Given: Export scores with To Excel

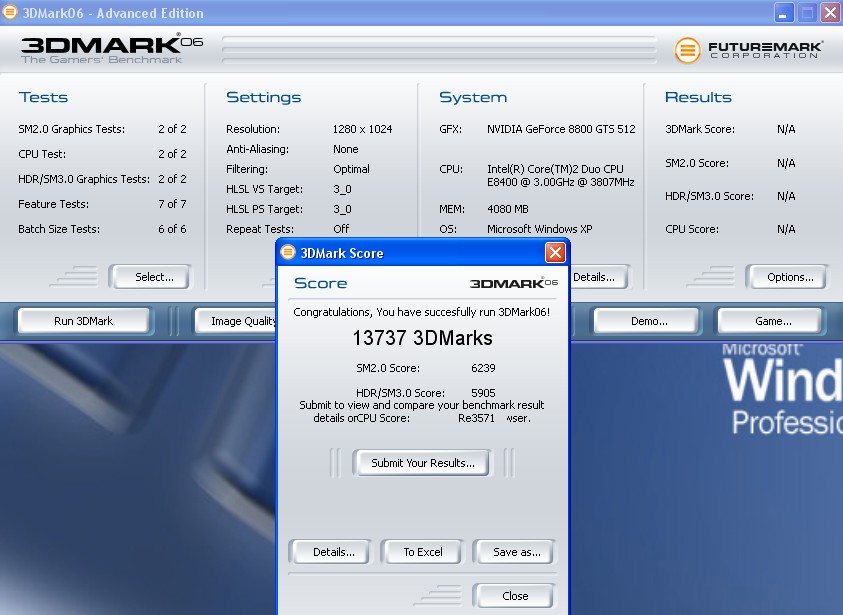Looking at the screenshot, I should pos(422,552).
